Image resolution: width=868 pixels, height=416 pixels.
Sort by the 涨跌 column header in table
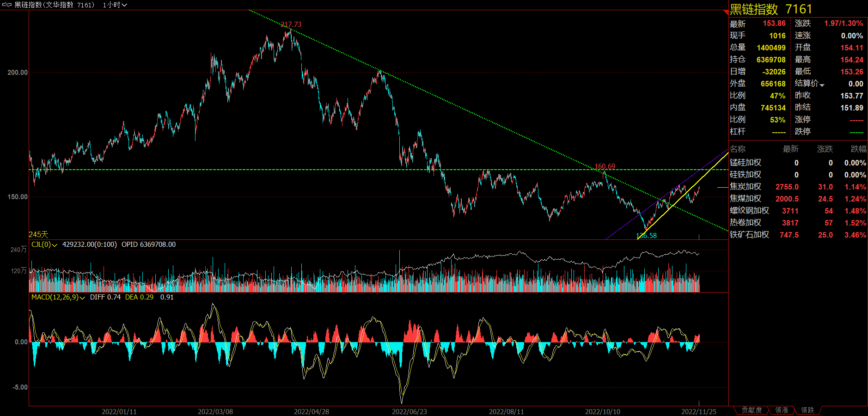pos(825,149)
